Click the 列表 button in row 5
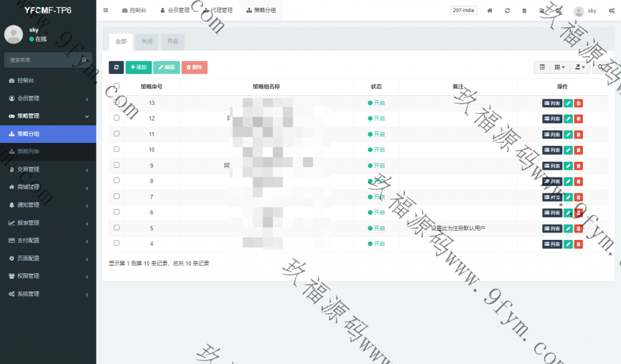This screenshot has width=621, height=364. [552, 228]
